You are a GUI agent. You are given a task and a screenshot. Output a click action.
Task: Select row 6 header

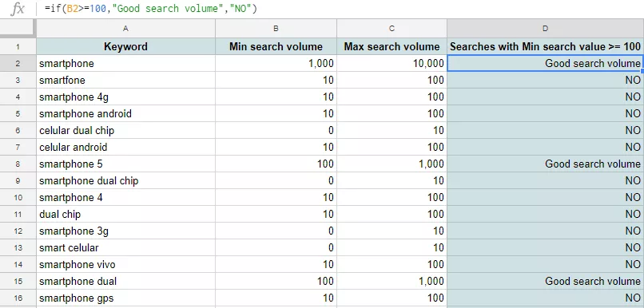(x=18, y=130)
